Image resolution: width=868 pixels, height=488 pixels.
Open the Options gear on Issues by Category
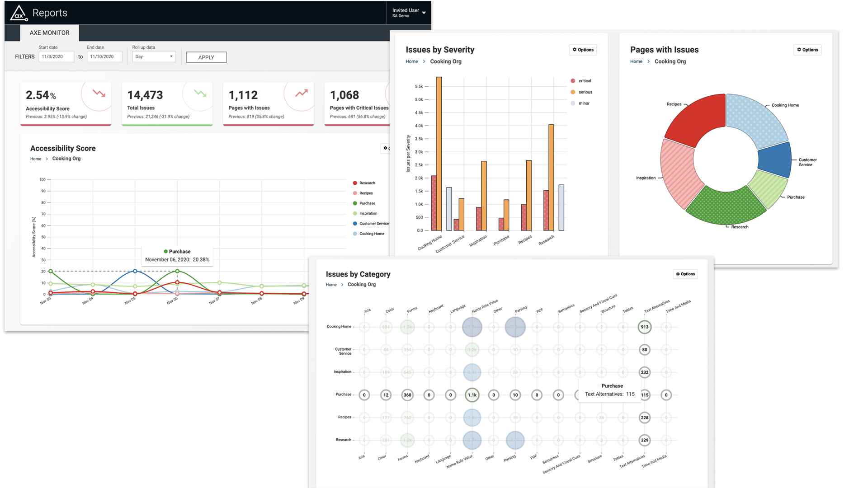click(x=685, y=274)
